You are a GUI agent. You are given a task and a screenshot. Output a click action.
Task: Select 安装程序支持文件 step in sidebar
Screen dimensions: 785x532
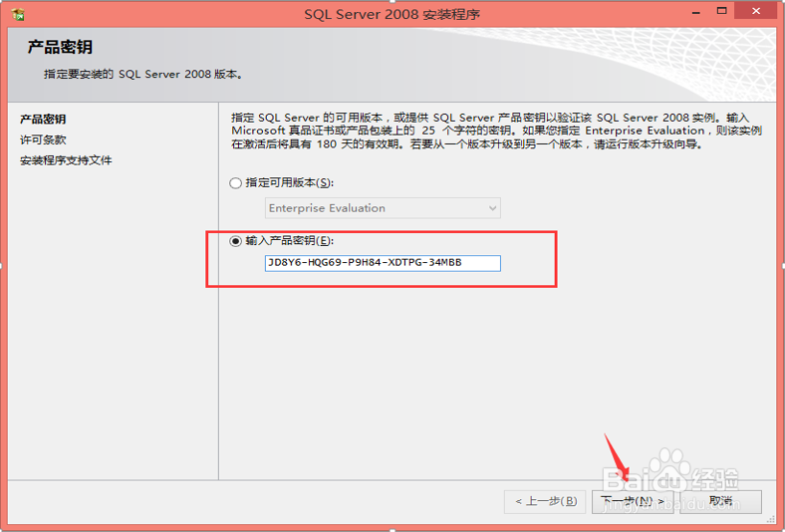click(x=66, y=160)
